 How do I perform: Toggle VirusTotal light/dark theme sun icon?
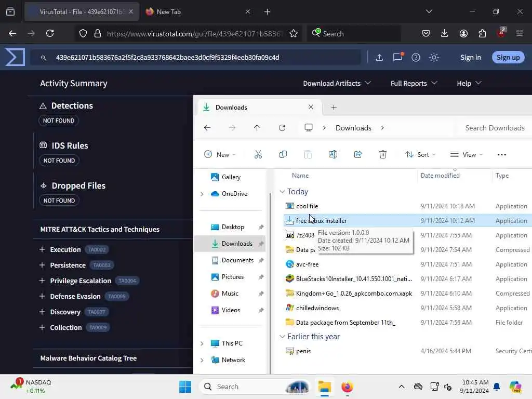434,57
